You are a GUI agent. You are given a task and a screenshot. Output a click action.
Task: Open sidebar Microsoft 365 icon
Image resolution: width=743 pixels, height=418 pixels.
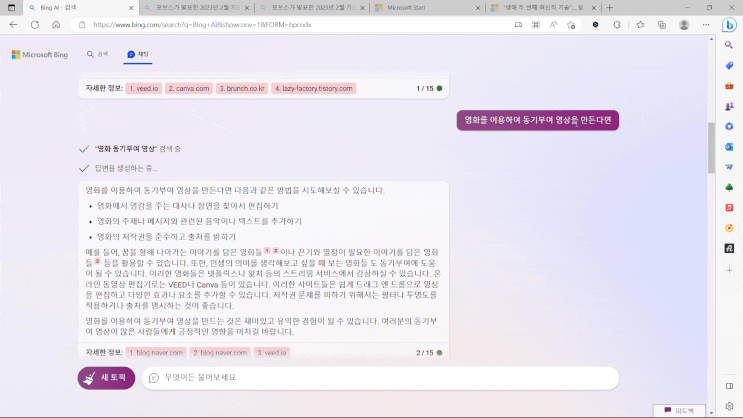point(729,127)
